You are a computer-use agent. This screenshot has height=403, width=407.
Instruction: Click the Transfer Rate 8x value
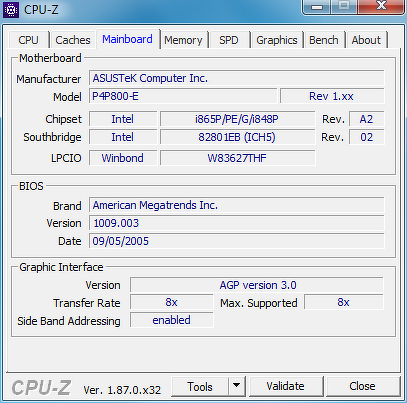[171, 302]
